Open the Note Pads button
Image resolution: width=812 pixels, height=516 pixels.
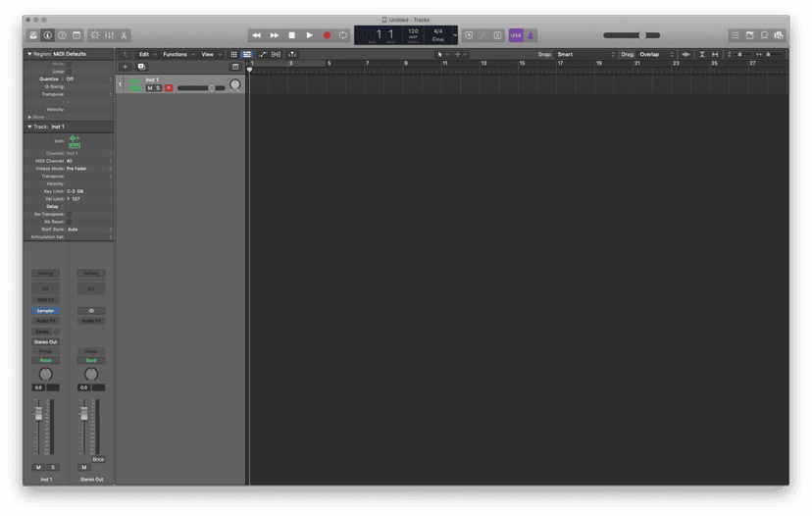point(749,35)
